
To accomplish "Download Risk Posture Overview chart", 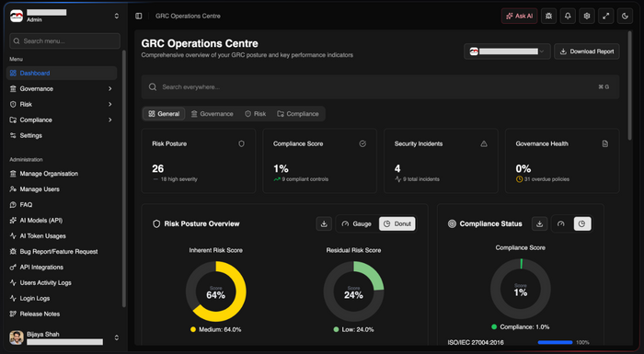I will tap(324, 223).
